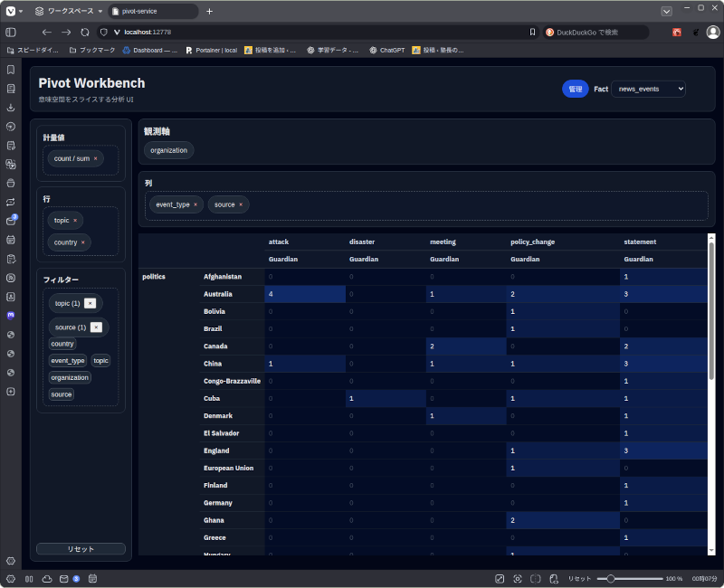724x588 pixels.
Task: Click the 管理 button
Action: tap(575, 89)
